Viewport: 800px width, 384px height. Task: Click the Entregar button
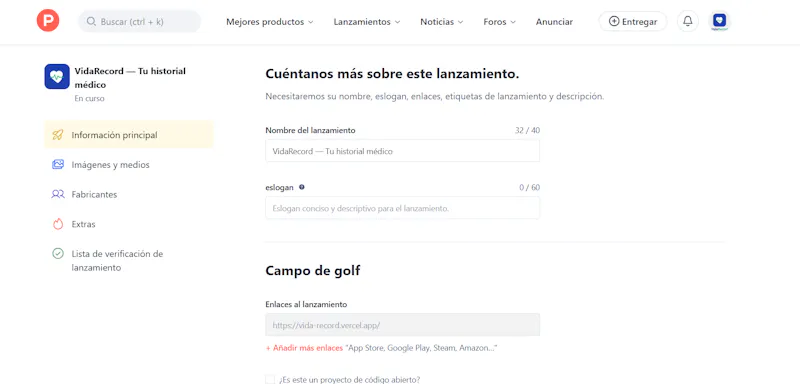click(633, 21)
